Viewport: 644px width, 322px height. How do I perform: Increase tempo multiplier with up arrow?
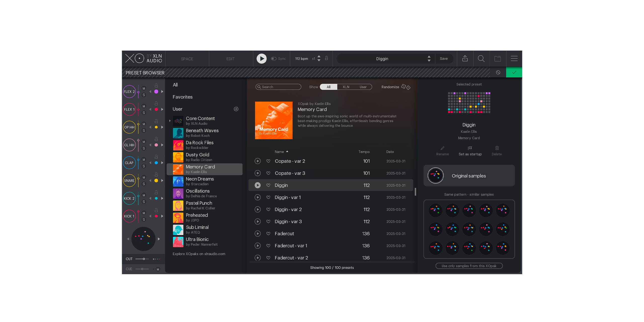click(x=319, y=57)
